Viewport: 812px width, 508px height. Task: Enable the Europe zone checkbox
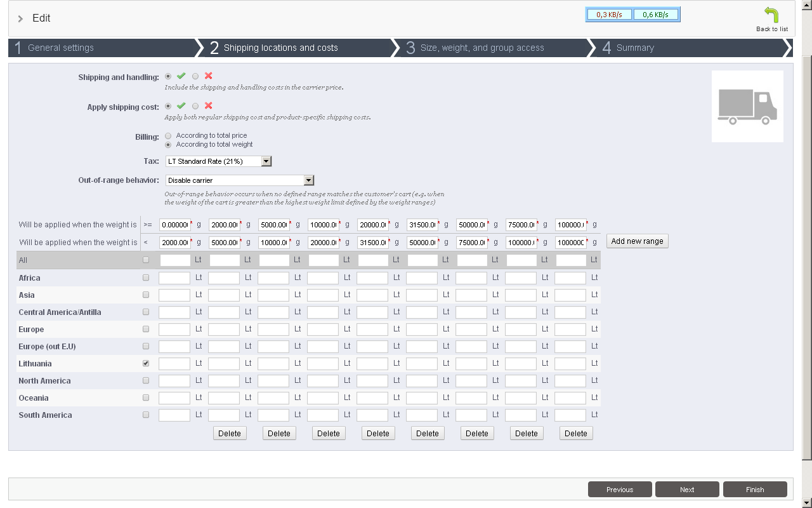tap(146, 330)
